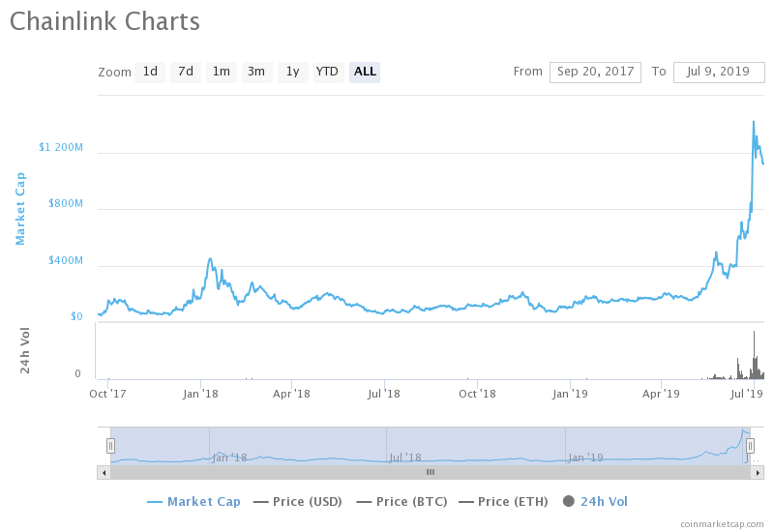
Task: Select YTD zoom range
Action: pos(328,72)
